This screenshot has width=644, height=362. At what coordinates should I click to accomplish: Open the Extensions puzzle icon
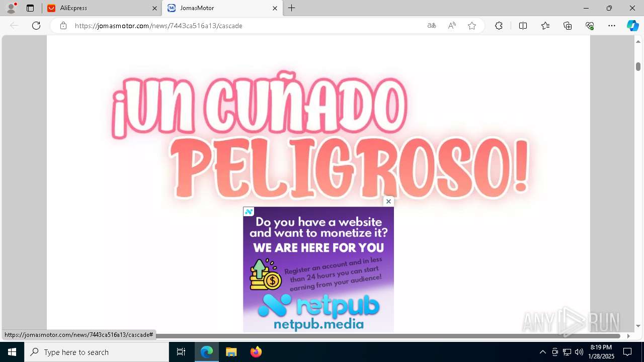pos(499,26)
